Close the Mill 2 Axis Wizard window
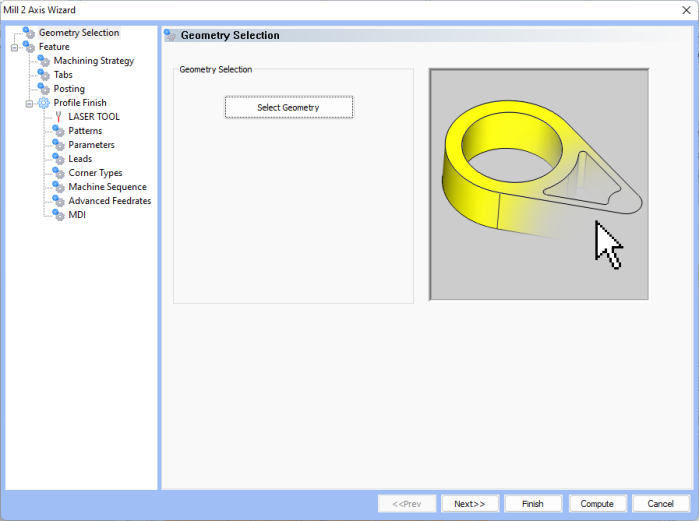Screen dimensions: 699x521 coord(687,10)
